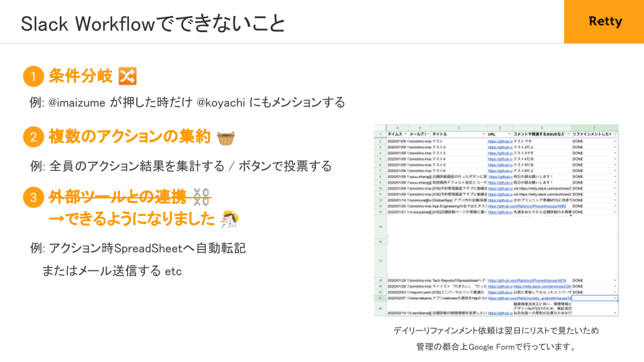Click the shuffle arrows emoji beside 条件分岐

(x=127, y=76)
